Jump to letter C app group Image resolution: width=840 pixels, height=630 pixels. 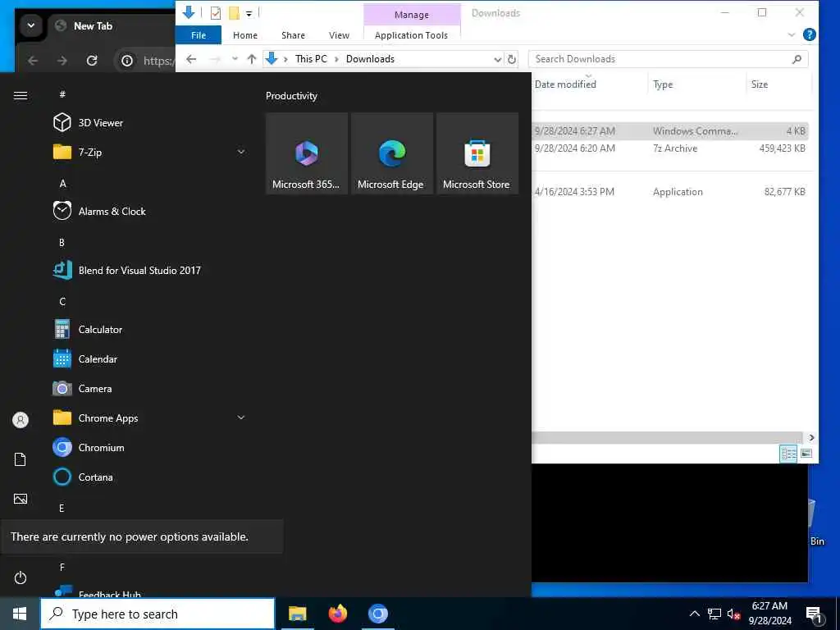pos(62,302)
